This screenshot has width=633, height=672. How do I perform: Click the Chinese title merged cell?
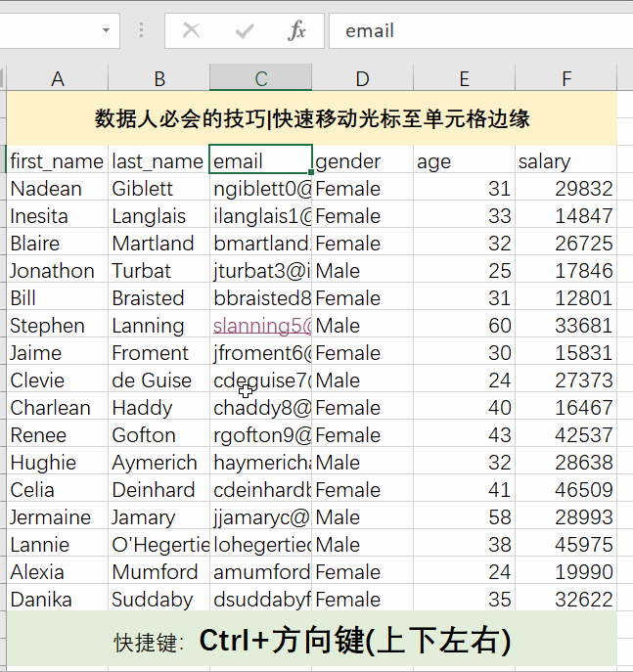tap(311, 118)
